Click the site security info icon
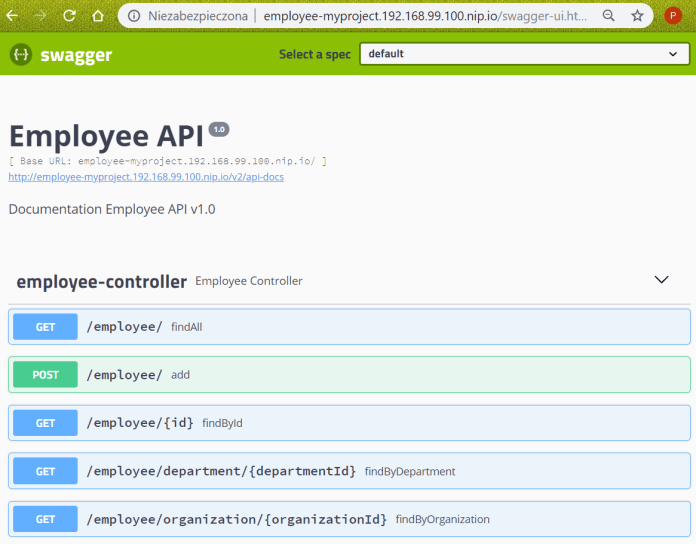This screenshot has height=544, width=696. click(134, 16)
